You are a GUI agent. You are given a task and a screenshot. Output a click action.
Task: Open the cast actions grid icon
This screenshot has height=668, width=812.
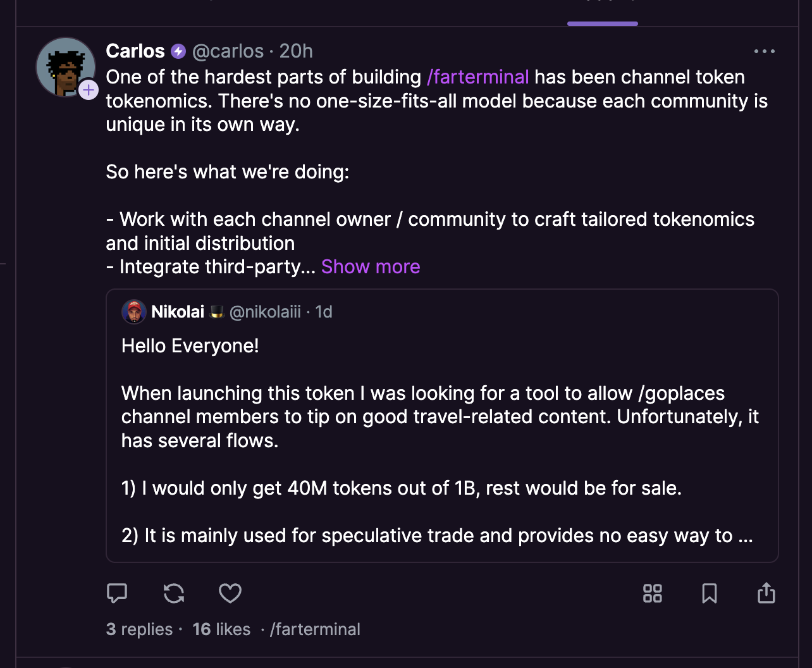pos(652,593)
